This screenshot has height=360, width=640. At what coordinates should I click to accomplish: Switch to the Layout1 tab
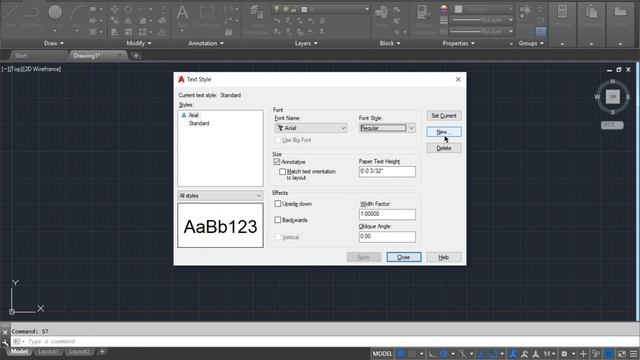[48, 351]
